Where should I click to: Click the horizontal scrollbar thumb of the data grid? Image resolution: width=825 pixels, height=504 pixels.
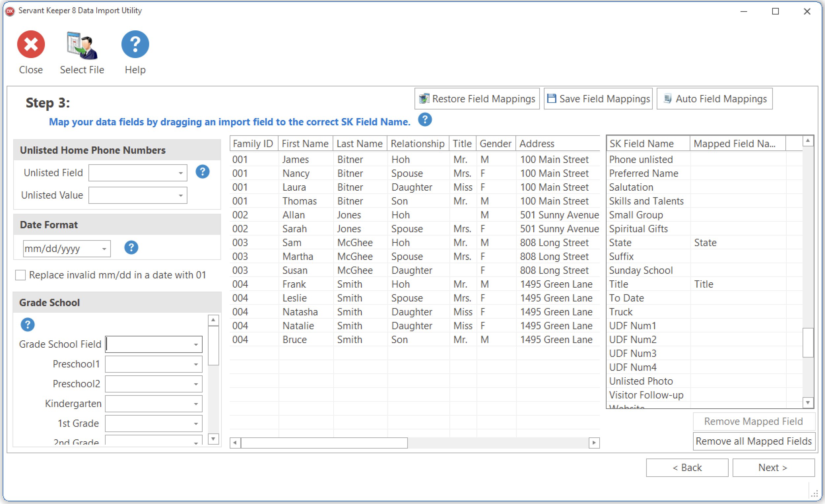[324, 443]
